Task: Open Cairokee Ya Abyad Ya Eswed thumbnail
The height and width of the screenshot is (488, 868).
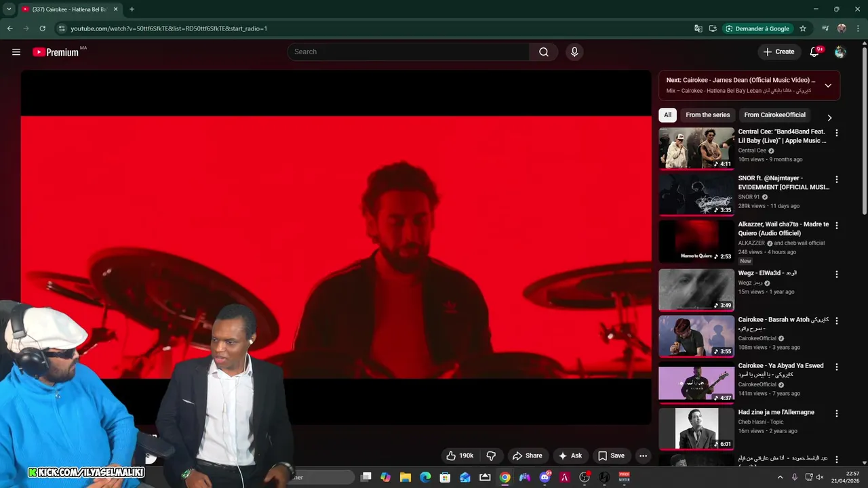Action: [x=696, y=382]
